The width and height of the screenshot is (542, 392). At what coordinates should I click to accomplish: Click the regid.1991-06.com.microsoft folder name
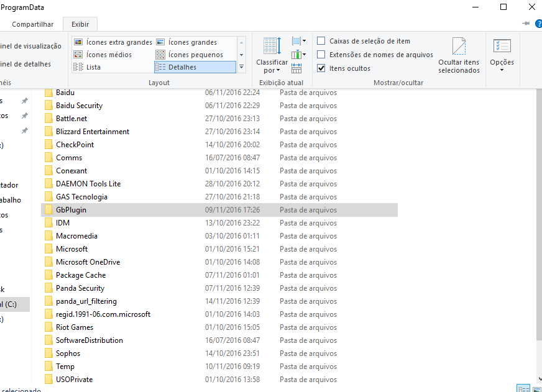pyautogui.click(x=103, y=314)
